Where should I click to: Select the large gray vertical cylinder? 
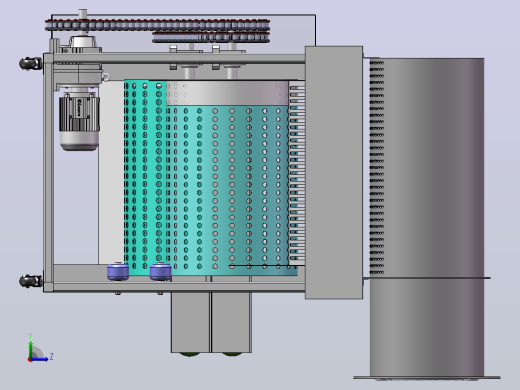[x=427, y=217]
